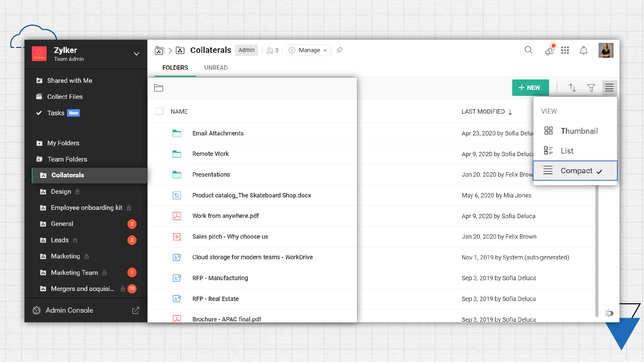Pin the Collaterals folder
Image resolution: width=644 pixels, height=362 pixels.
click(x=339, y=50)
